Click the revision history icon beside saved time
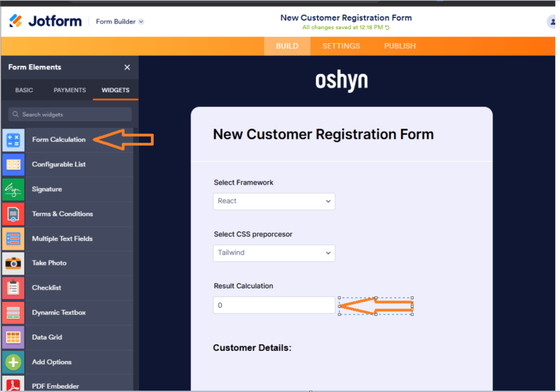 point(387,28)
